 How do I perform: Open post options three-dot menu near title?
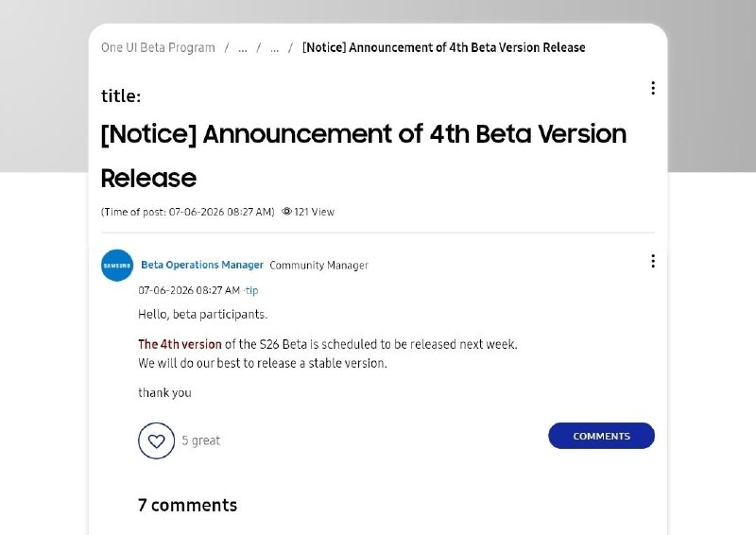click(x=653, y=88)
